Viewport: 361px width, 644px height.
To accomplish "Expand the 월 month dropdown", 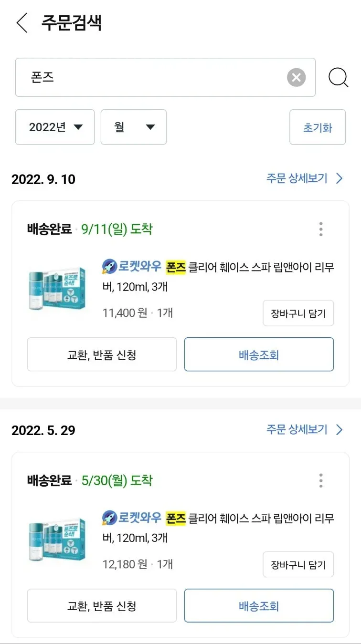I will (134, 127).
